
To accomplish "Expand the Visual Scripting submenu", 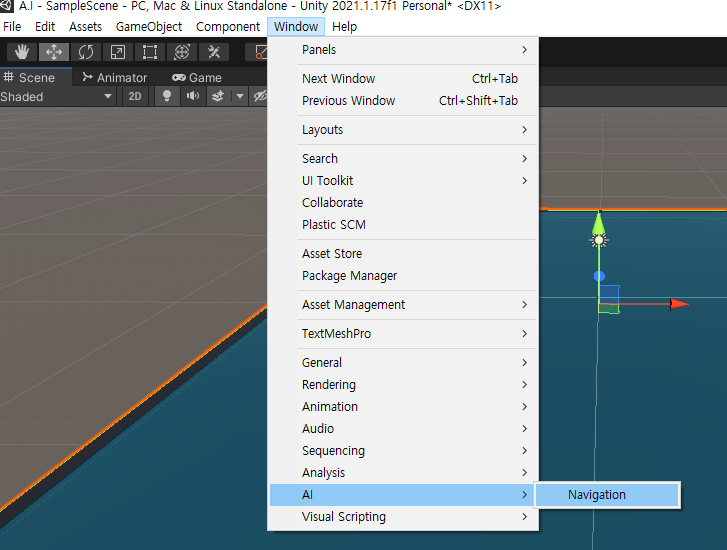I will point(403,517).
